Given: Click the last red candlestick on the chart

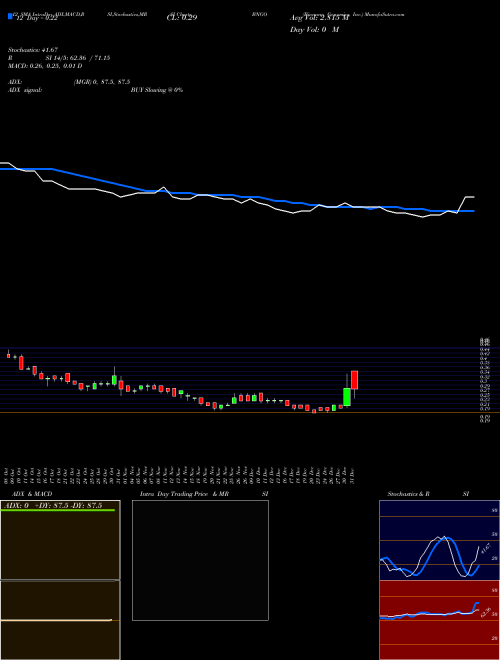Looking at the screenshot, I should [x=354, y=380].
